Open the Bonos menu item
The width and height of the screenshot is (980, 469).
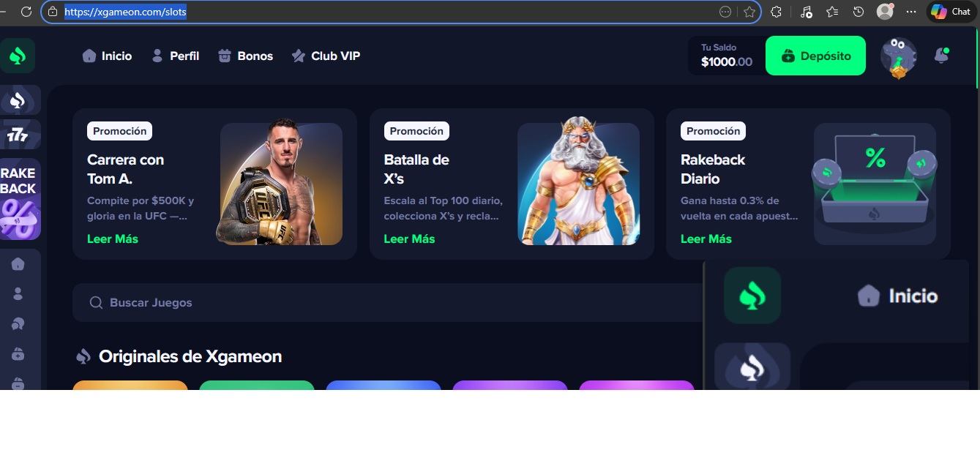(245, 56)
